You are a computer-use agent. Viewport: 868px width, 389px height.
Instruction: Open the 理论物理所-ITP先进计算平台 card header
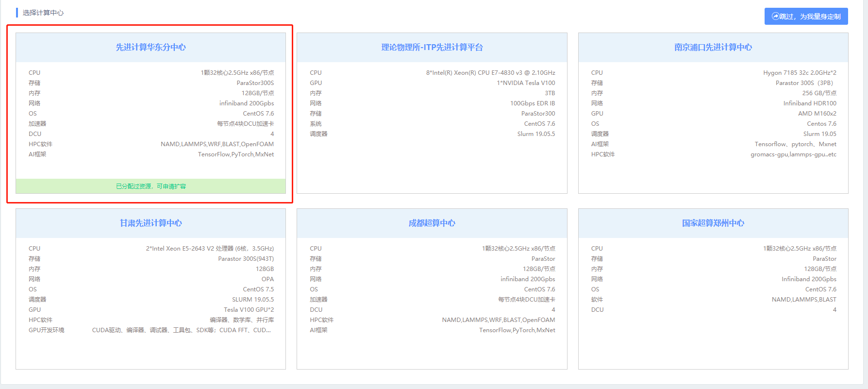click(432, 47)
